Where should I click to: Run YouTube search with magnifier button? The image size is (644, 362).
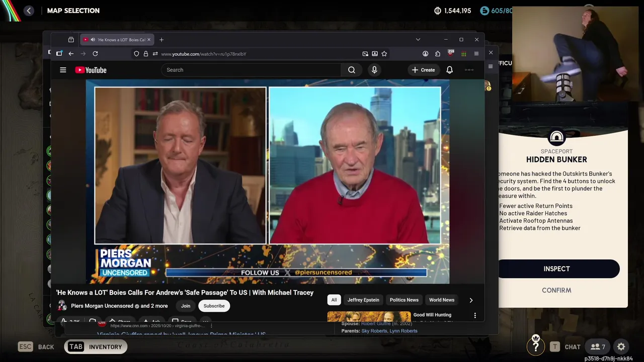point(352,70)
